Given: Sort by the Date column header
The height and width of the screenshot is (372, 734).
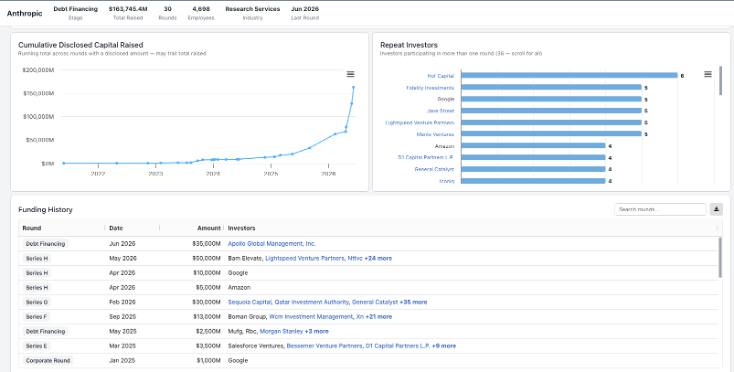Looking at the screenshot, I should (116, 228).
